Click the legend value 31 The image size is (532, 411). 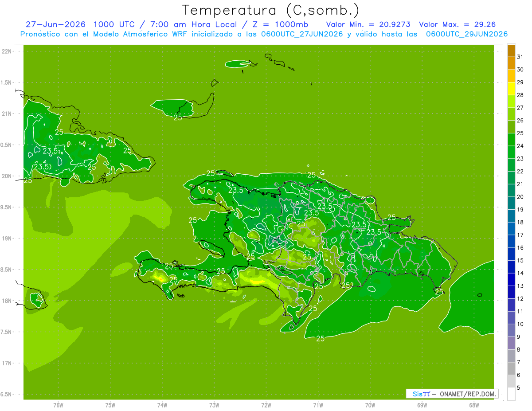pyautogui.click(x=520, y=57)
